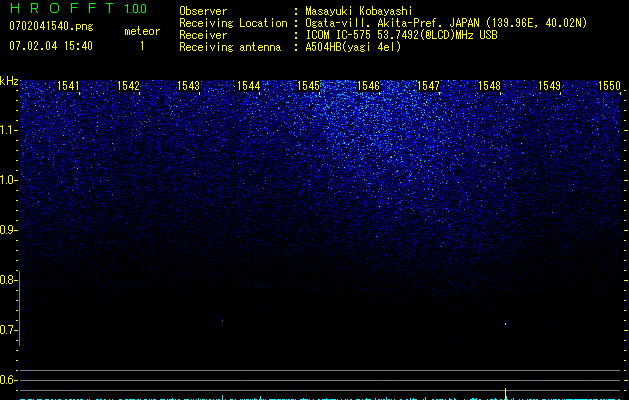Click the meteor count value 1
The height and width of the screenshot is (400, 629).
pyautogui.click(x=142, y=46)
